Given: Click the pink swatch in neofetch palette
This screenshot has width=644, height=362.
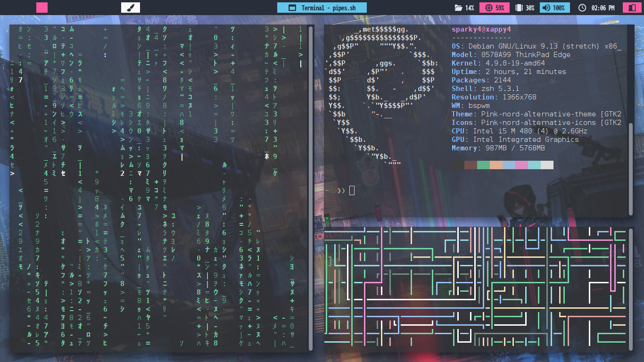Looking at the screenshot, I should click(521, 165).
